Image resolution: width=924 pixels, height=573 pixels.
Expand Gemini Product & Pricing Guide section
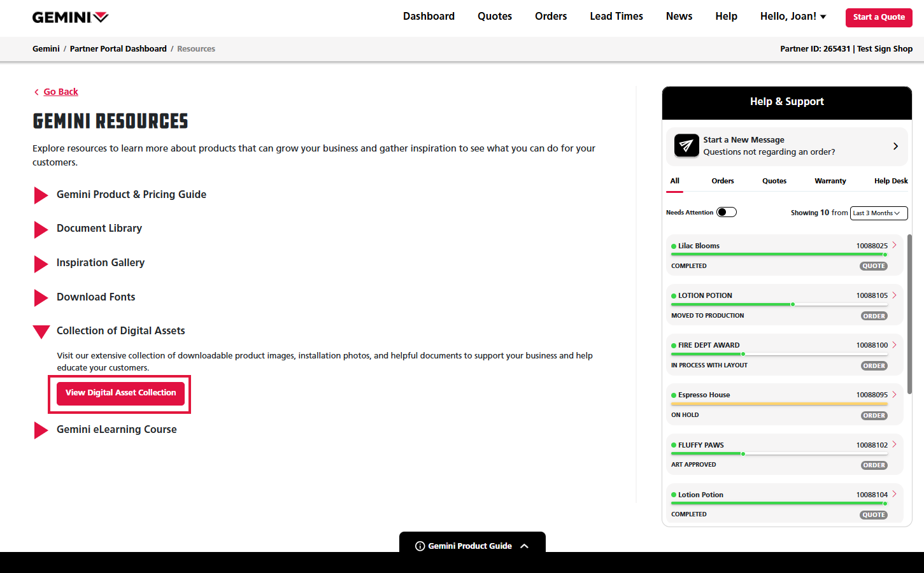(41, 195)
